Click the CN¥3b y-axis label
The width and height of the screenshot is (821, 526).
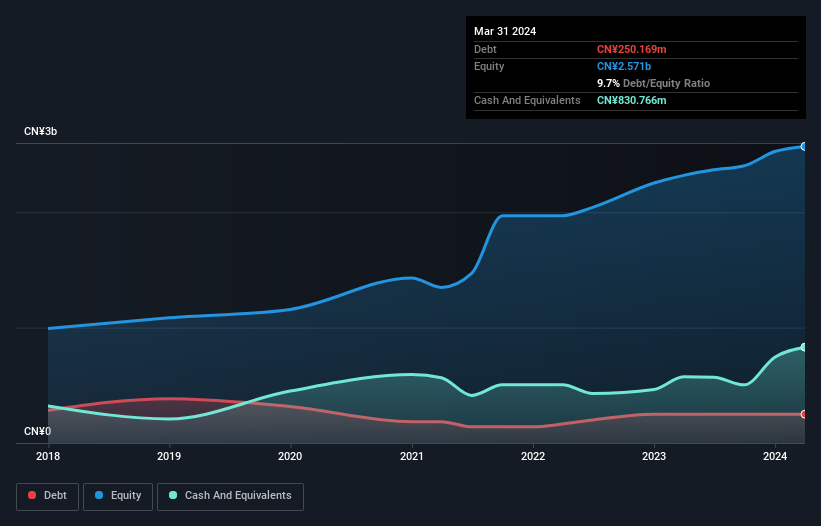point(40,131)
